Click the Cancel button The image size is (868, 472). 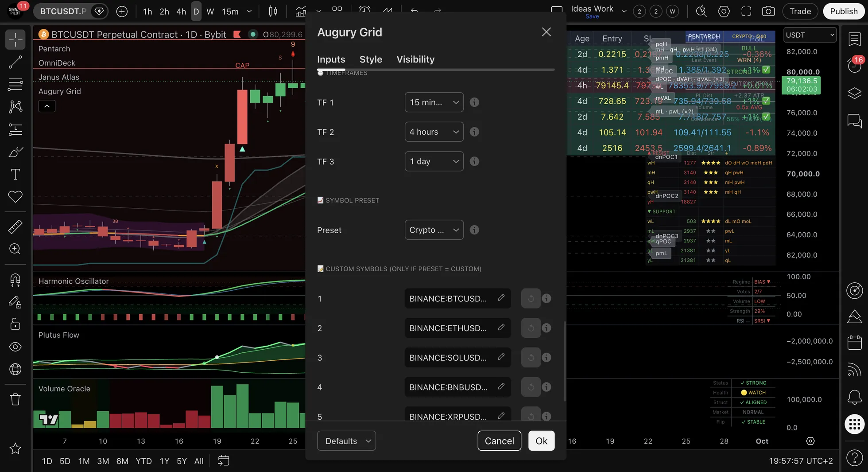pyautogui.click(x=499, y=441)
